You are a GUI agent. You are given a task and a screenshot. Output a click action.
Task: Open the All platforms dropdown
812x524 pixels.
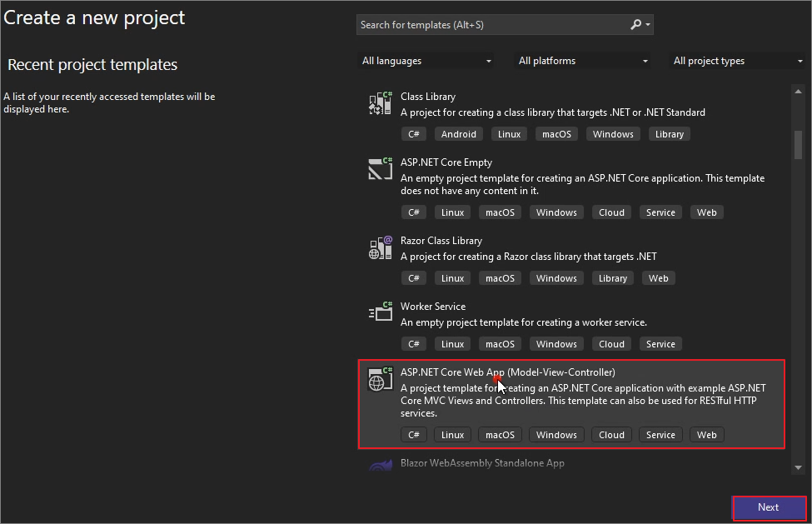tap(583, 60)
